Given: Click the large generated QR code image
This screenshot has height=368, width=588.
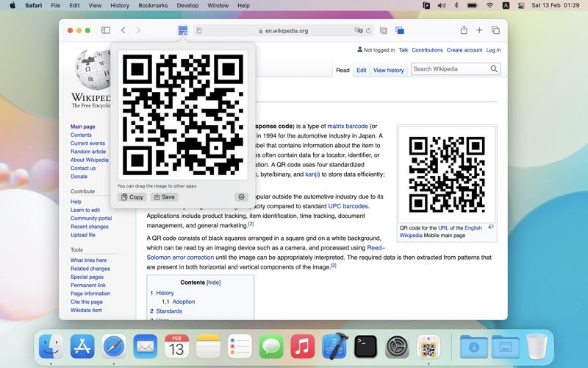Looking at the screenshot, I should [x=182, y=115].
